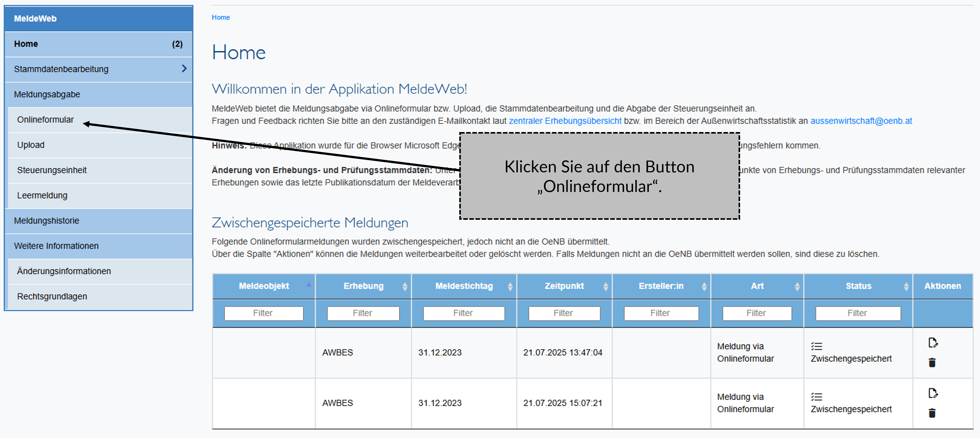Collapse the Meldungsabgabe menu section
Image resolution: width=980 pixels, height=438 pixels.
coord(47,94)
